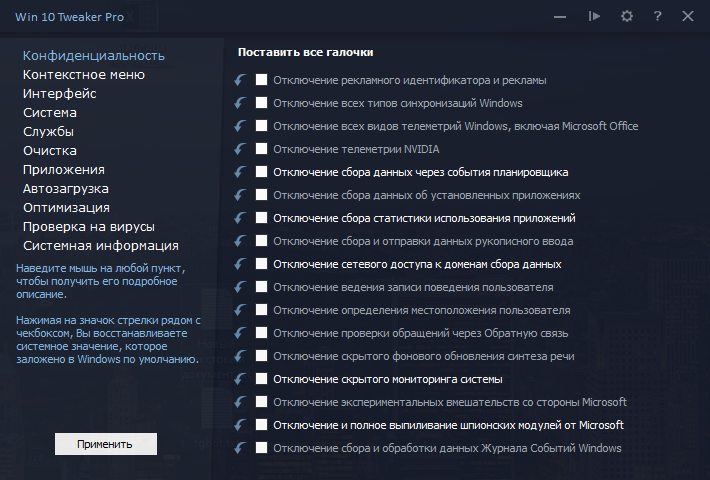Open the Очистка section

coord(50,151)
